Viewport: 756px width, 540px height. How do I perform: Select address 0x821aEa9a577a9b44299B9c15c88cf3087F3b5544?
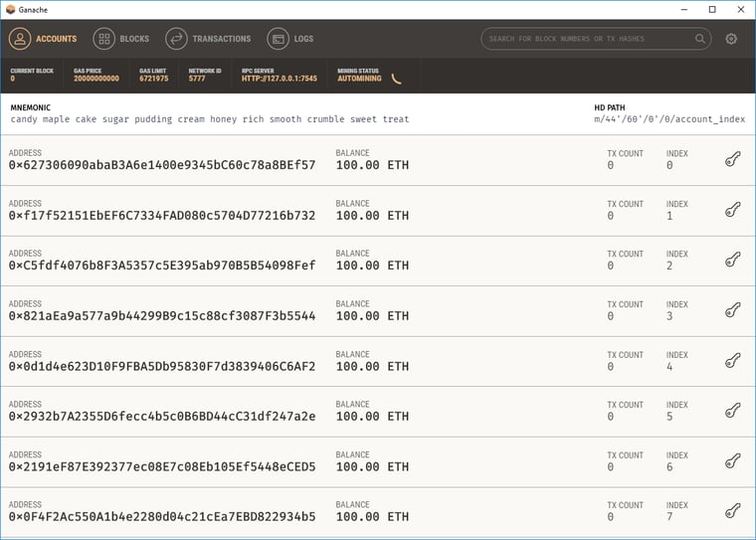pyautogui.click(x=162, y=316)
